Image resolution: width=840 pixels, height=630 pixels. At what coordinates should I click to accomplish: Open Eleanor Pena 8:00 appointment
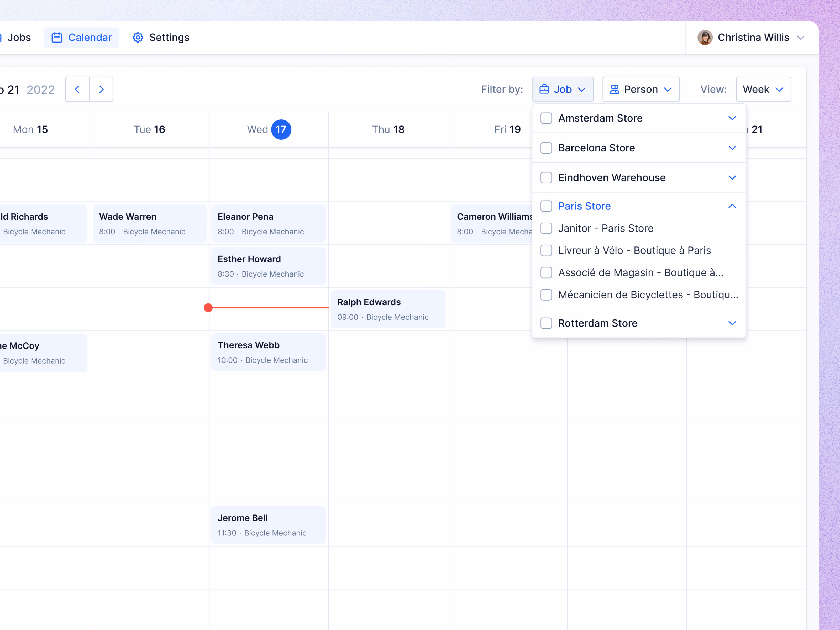(269, 224)
